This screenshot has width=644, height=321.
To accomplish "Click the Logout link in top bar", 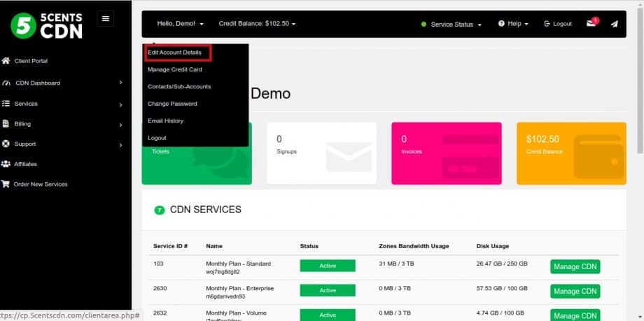I will pyautogui.click(x=558, y=24).
